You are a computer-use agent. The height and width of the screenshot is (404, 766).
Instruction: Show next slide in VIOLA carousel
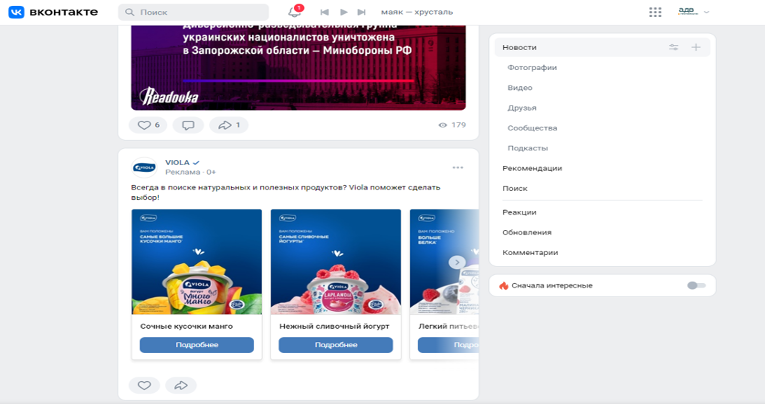coord(457,262)
